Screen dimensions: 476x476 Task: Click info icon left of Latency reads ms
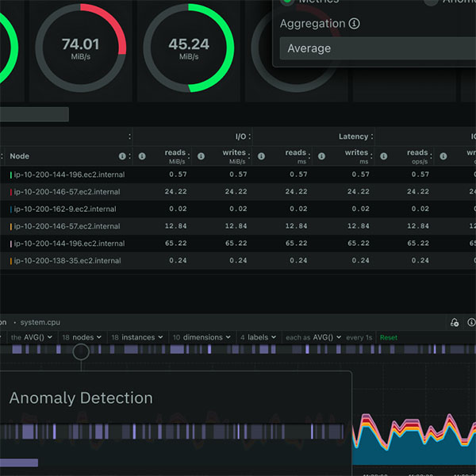[x=263, y=156]
